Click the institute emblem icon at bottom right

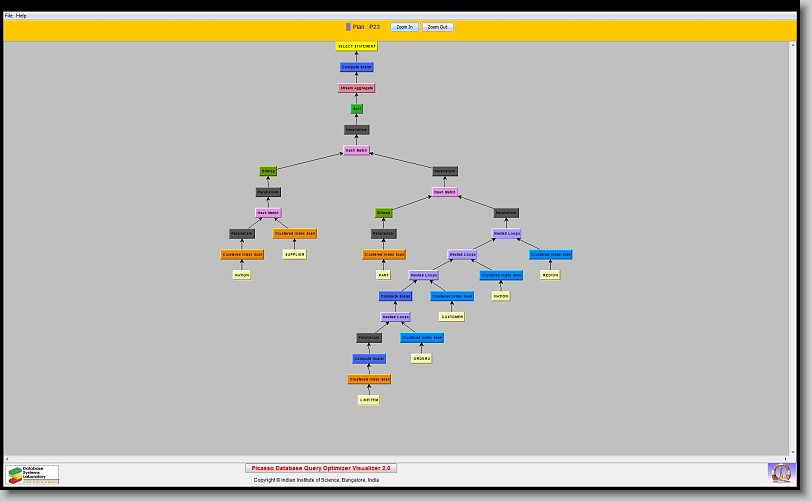pos(779,471)
